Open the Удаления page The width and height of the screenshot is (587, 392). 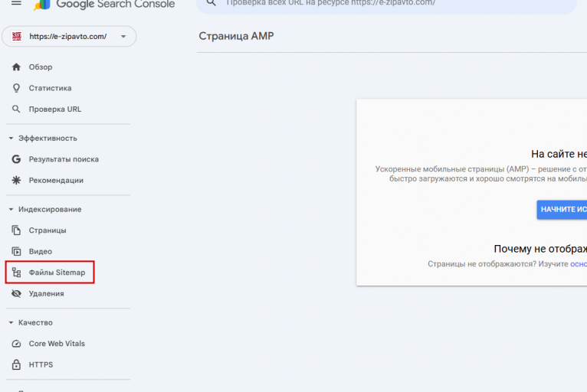[47, 294]
